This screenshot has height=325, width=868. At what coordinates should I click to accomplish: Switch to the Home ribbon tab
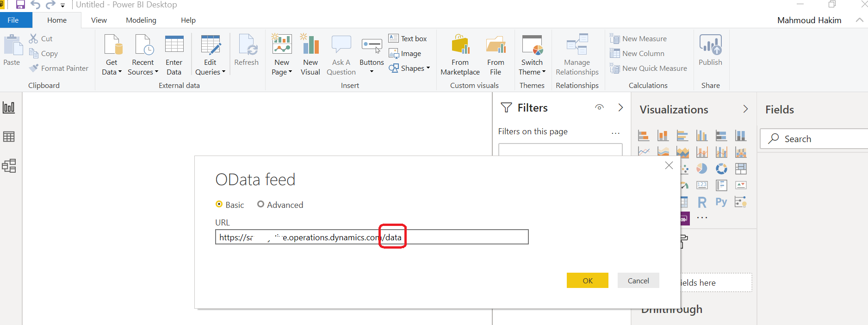pyautogui.click(x=57, y=20)
